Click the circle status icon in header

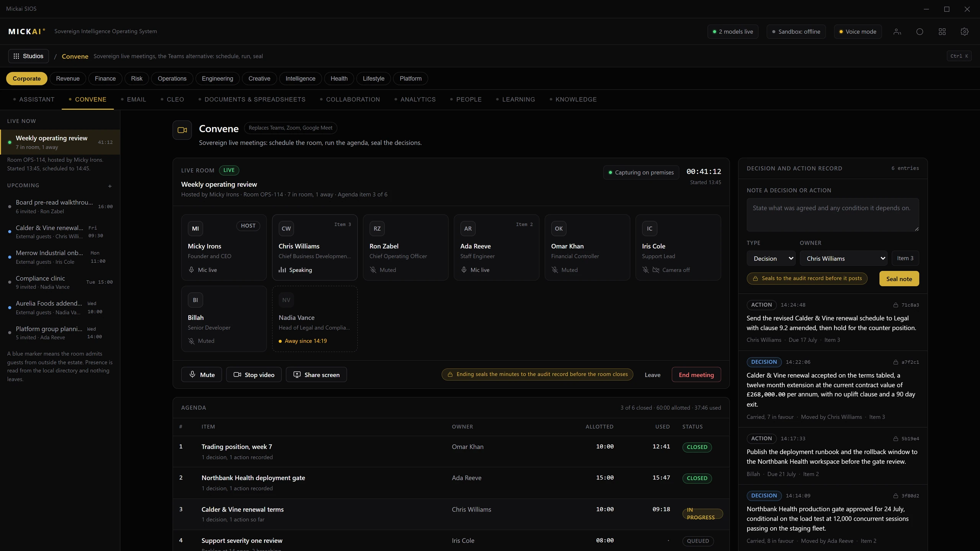tap(920, 32)
